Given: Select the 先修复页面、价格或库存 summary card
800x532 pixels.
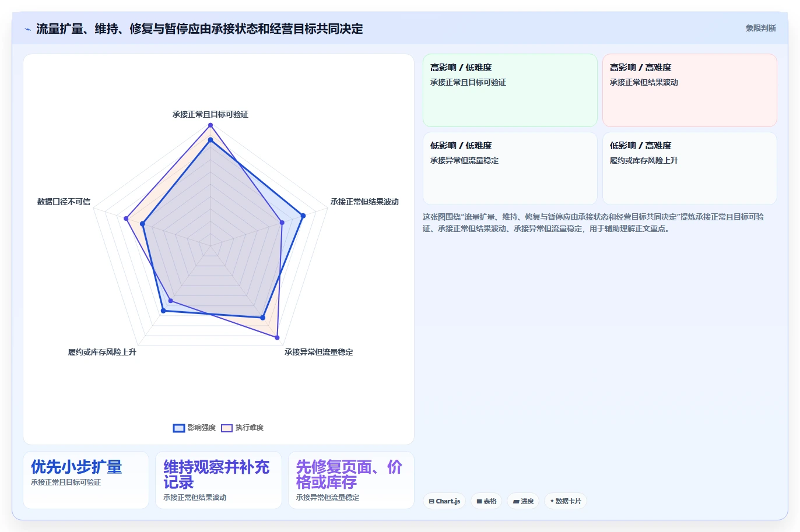Looking at the screenshot, I should coord(351,480).
